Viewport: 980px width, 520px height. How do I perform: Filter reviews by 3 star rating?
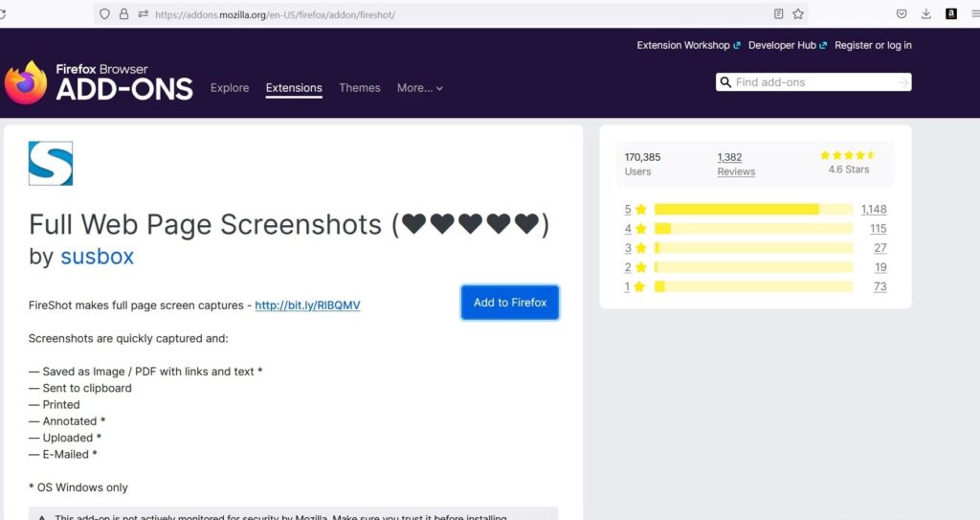click(x=635, y=248)
